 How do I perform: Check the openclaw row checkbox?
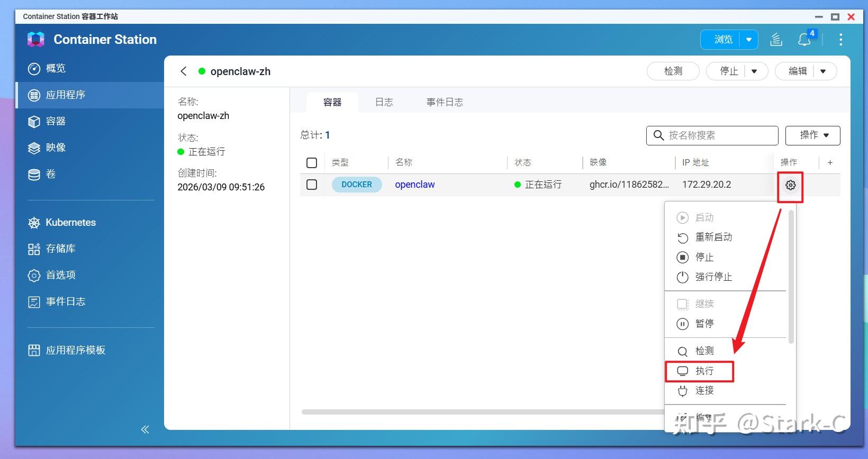(x=312, y=185)
